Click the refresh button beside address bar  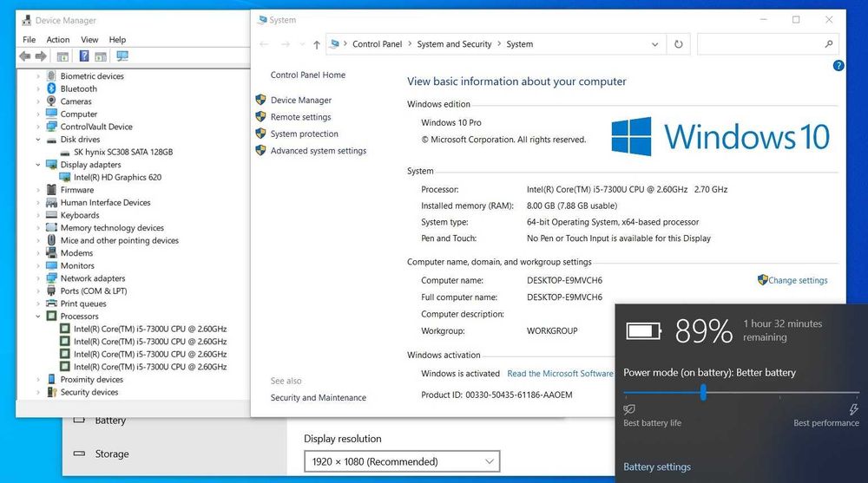pos(678,44)
